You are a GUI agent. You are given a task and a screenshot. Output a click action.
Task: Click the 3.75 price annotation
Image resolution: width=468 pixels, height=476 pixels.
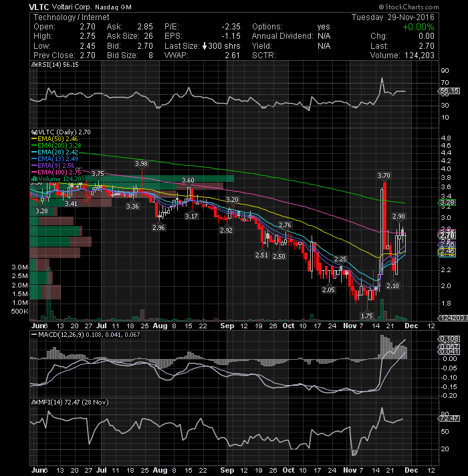click(98, 174)
